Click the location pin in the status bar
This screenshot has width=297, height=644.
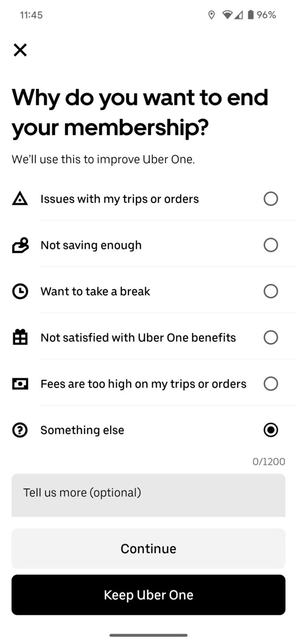click(212, 15)
